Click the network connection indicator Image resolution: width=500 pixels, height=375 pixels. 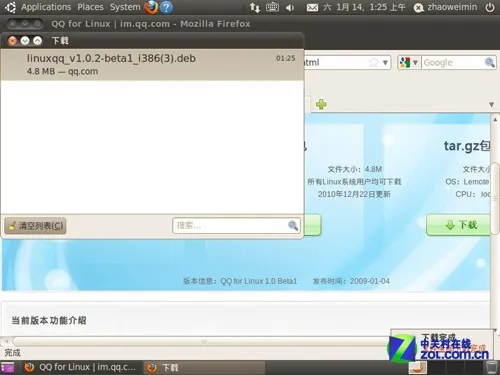tap(255, 7)
